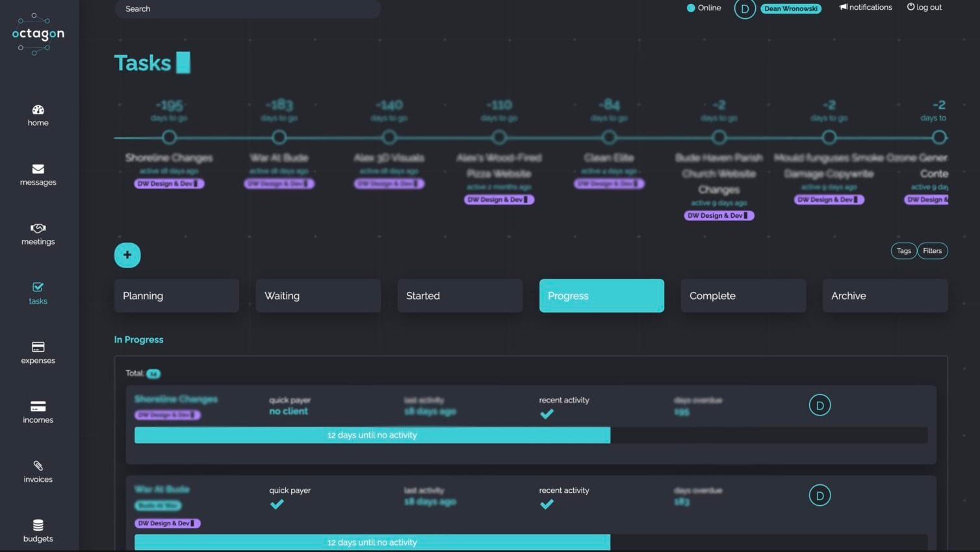
Task: Open the incomes card icon
Action: (x=38, y=406)
